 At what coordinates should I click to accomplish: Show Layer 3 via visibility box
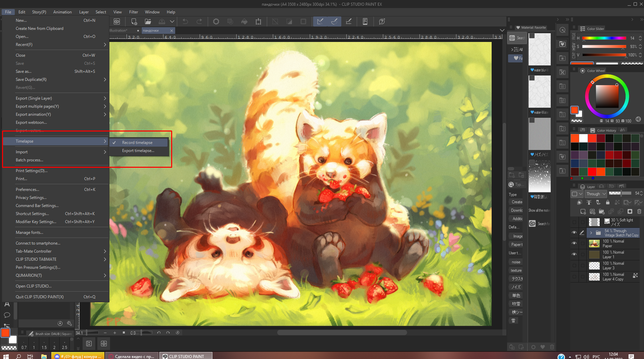pyautogui.click(x=574, y=265)
